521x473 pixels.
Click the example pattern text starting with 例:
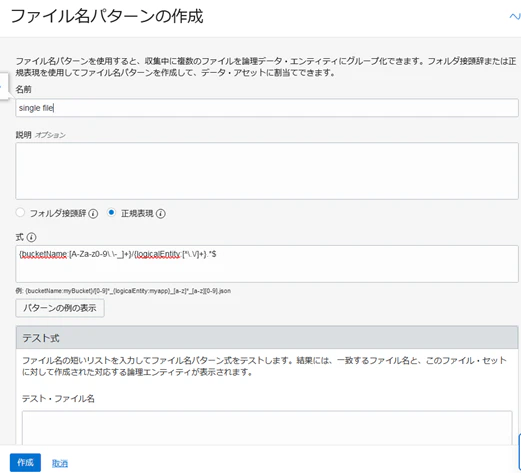coord(123,291)
